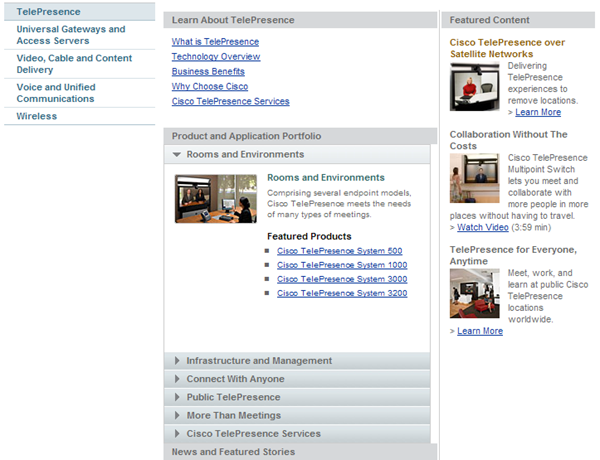Open Voice and Unified Communications menu item
Image resolution: width=600 pixels, height=460 pixels.
(80, 93)
